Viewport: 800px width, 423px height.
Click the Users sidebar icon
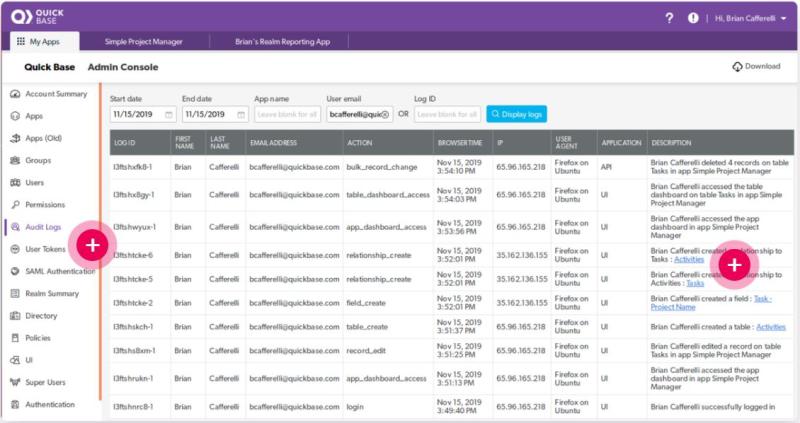[x=15, y=183]
